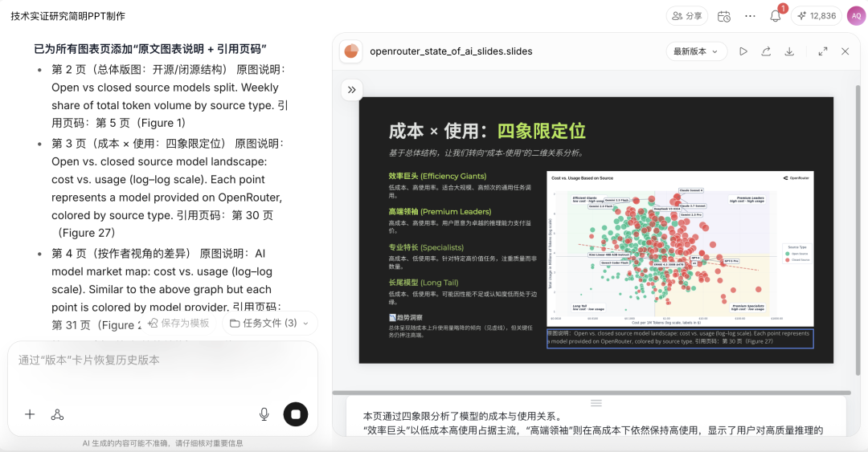Screen dimensions: 868x452
Task: Click 保存为模板 save as template
Action: coord(178,323)
